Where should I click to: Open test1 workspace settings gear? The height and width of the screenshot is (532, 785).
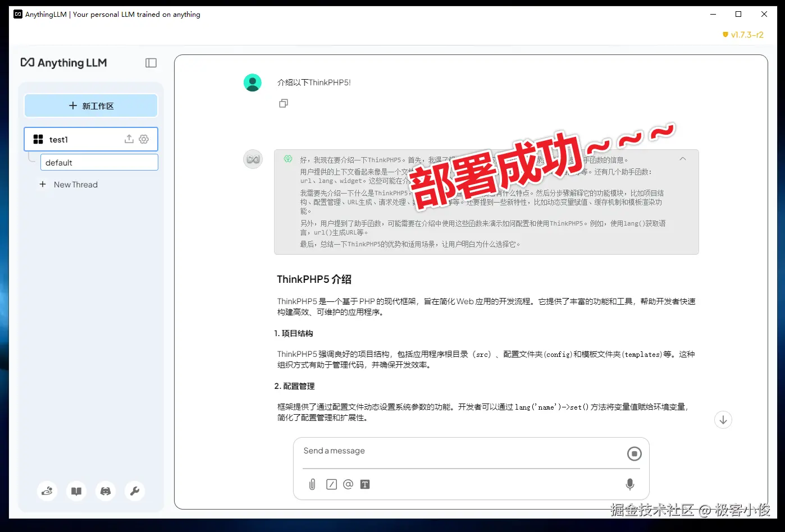click(144, 139)
